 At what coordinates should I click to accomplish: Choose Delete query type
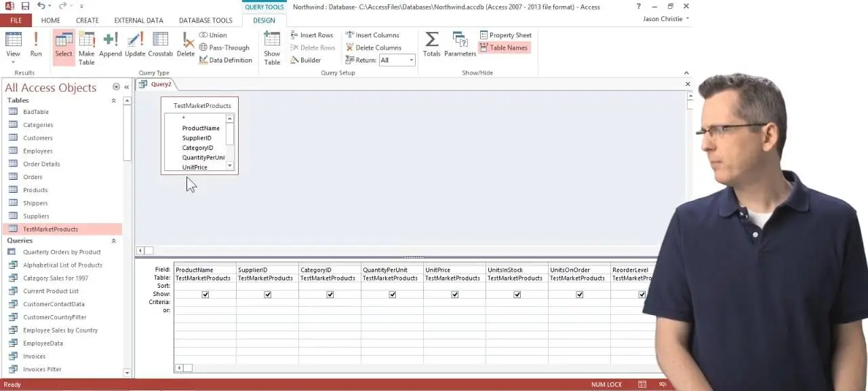click(x=185, y=45)
